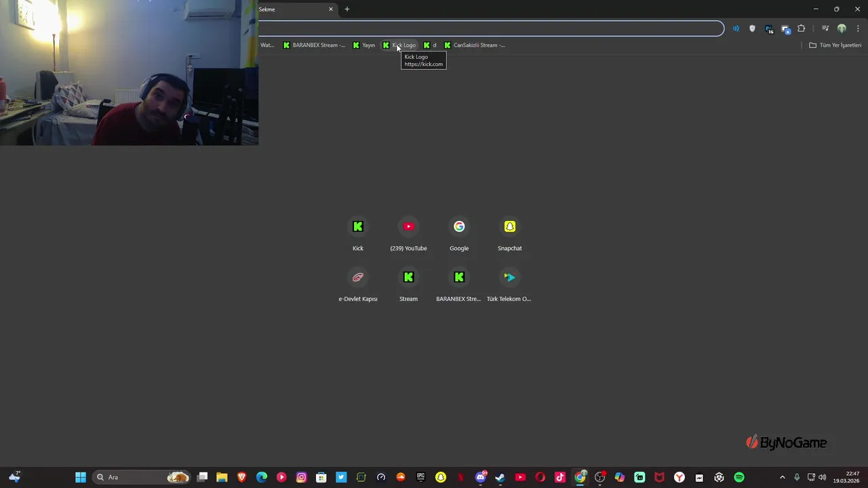The image size is (868, 488).
Task: Show hidden system tray icons
Action: (x=782, y=477)
